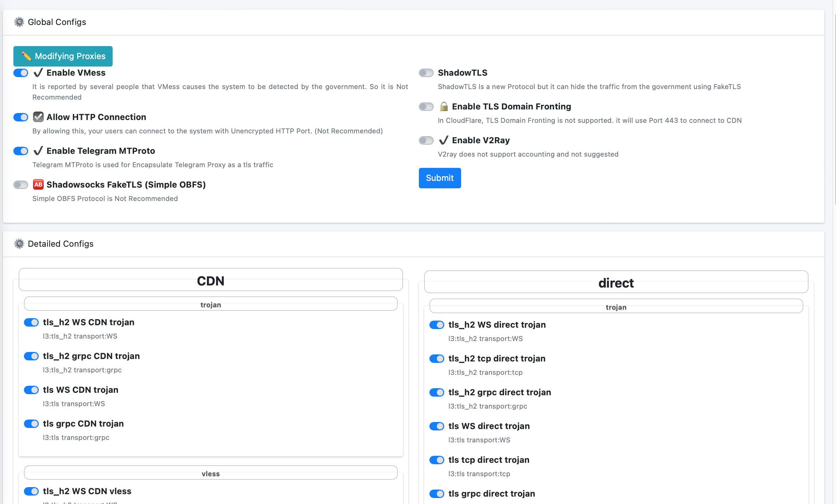Toggle tls_h2 grpc CDN trojan switch

tap(31, 356)
